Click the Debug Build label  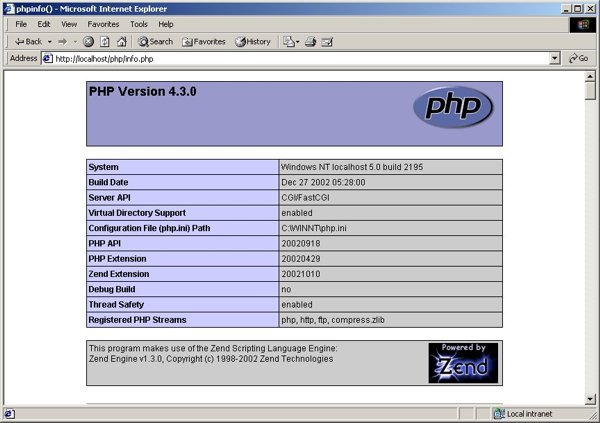(112, 289)
